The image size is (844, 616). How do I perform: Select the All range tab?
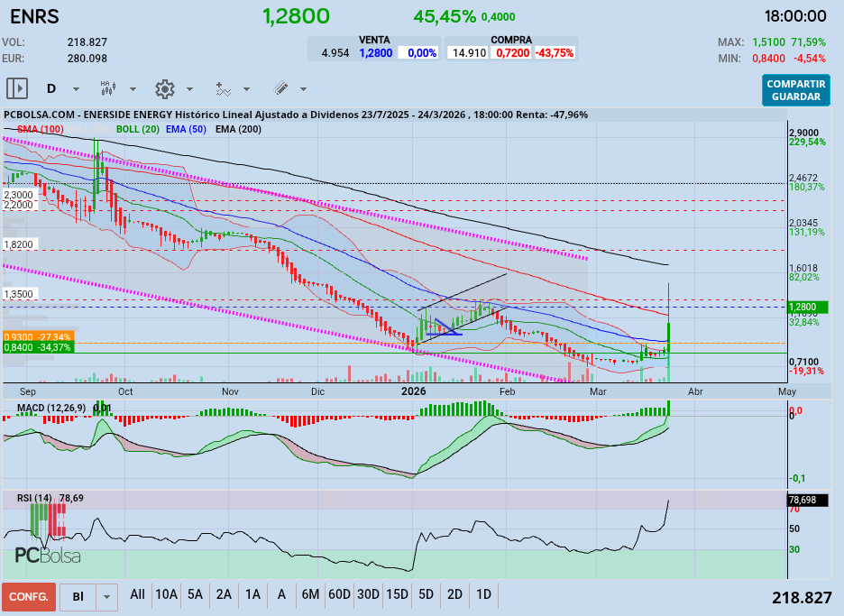137,595
